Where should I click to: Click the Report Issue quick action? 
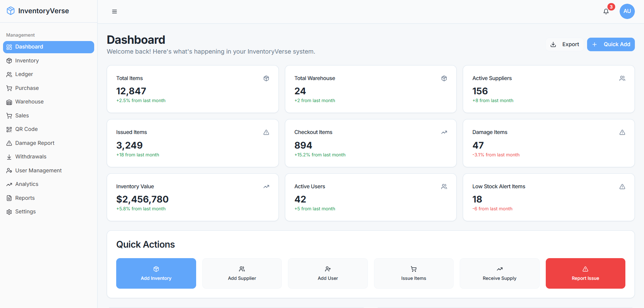click(x=585, y=273)
